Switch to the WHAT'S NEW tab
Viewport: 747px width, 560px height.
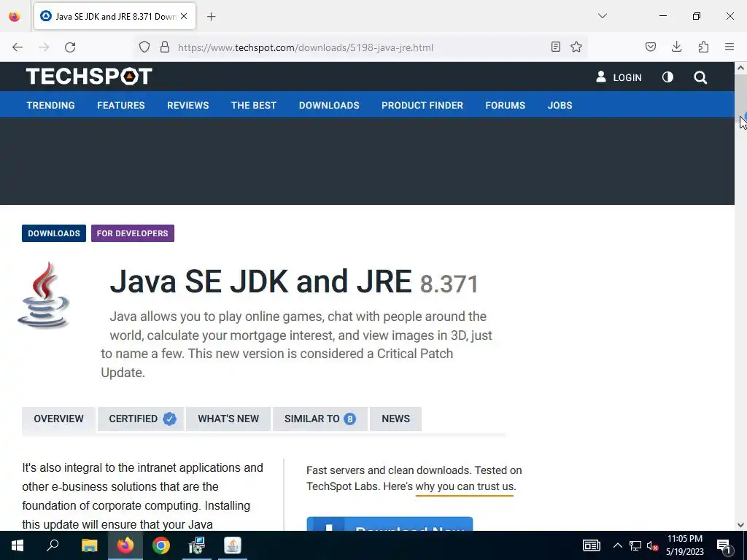(x=228, y=419)
